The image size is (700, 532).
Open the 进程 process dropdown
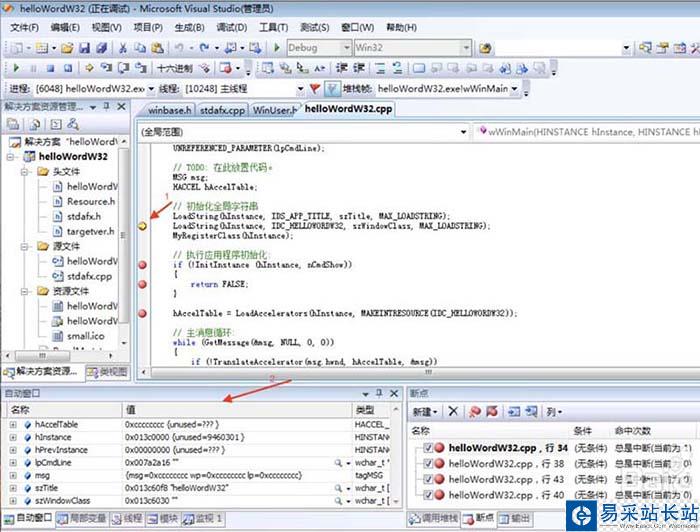(151, 89)
